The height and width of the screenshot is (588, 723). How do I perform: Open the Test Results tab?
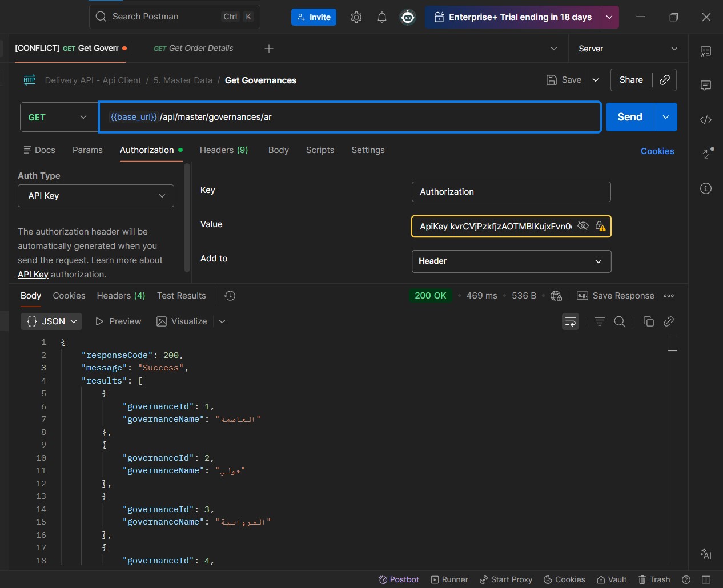pyautogui.click(x=182, y=296)
